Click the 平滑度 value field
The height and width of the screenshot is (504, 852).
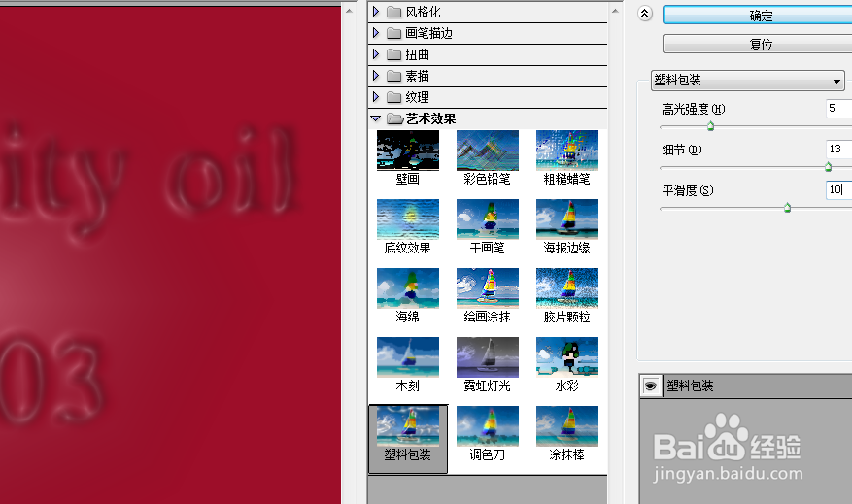tap(838, 189)
